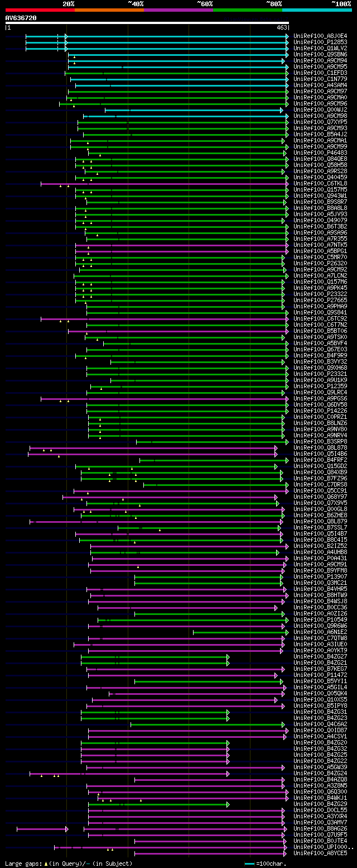Click the UniRef100_P26320 label
The height and width of the screenshot is (868, 357).
click(320, 263)
